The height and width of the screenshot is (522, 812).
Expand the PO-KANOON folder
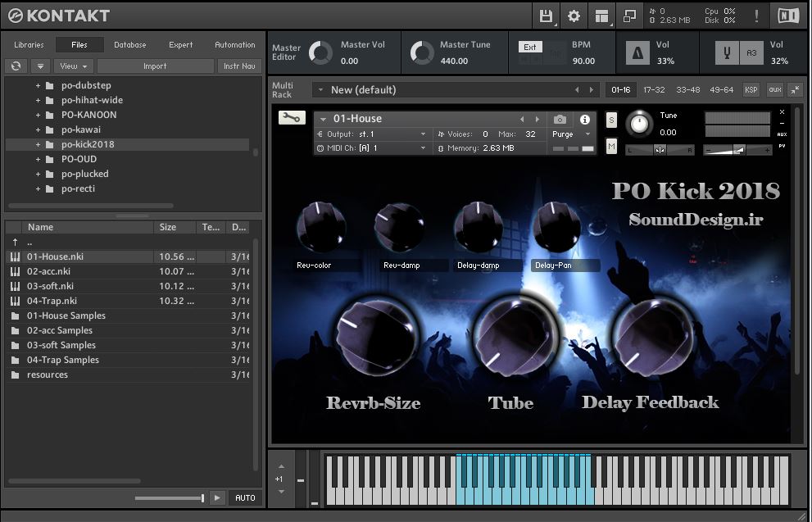[38, 115]
